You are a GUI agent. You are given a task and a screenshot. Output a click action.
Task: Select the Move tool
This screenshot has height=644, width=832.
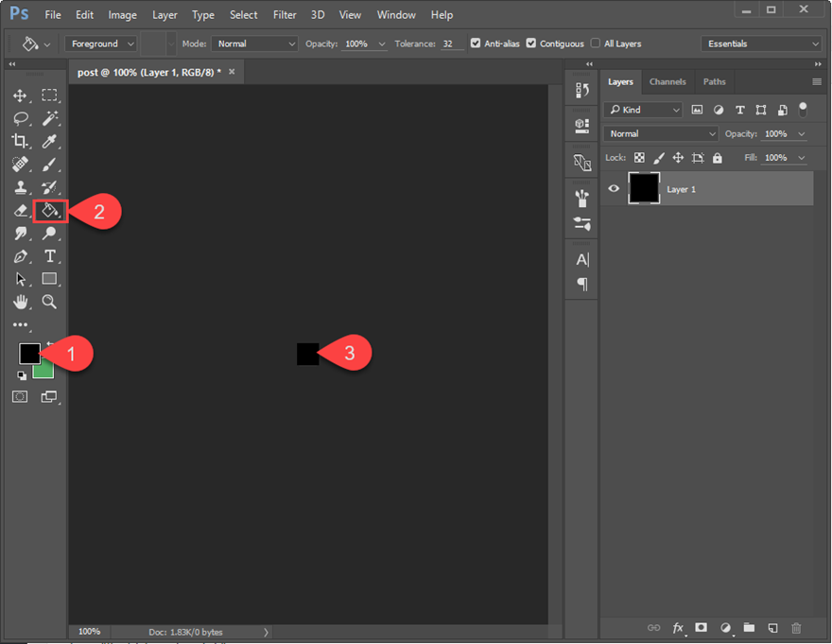click(20, 96)
